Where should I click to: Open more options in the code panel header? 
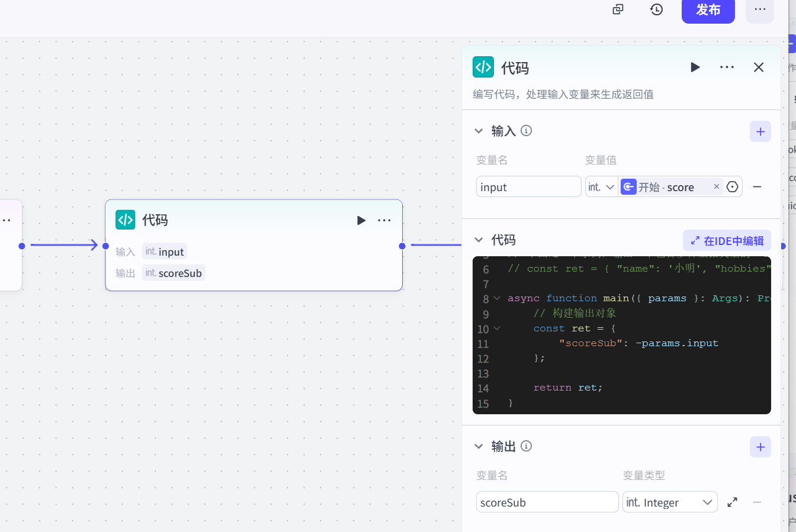(x=727, y=67)
